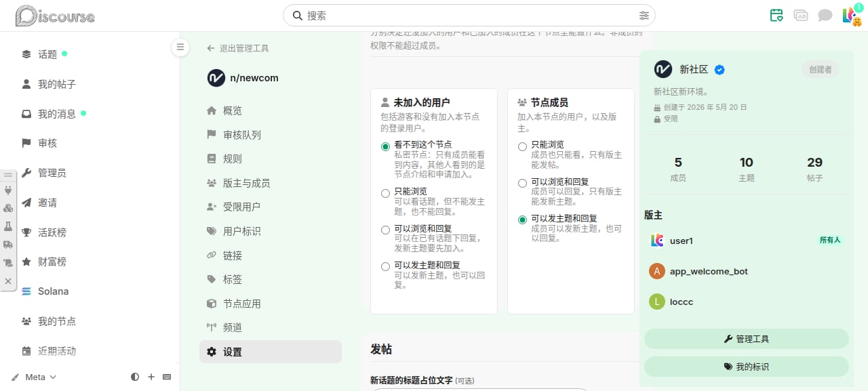The height and width of the screenshot is (391, 868).
Task: Toggle the sidebar with the round hamburger button
Action: 180,47
